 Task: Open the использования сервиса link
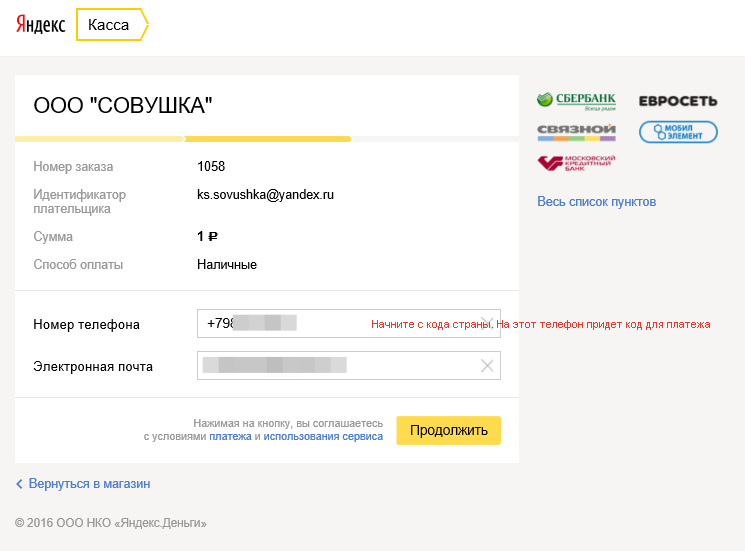[323, 437]
